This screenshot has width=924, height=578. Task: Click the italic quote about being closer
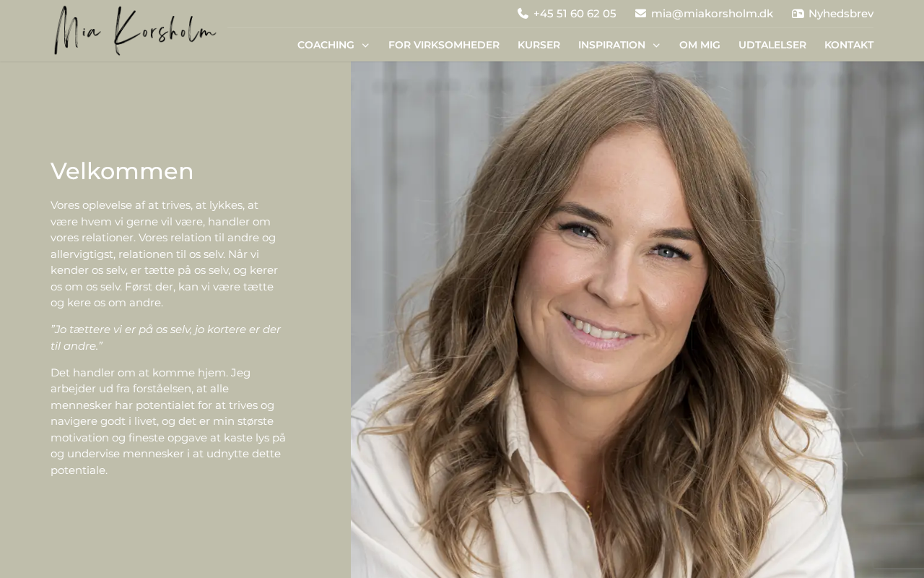pyautogui.click(x=166, y=337)
